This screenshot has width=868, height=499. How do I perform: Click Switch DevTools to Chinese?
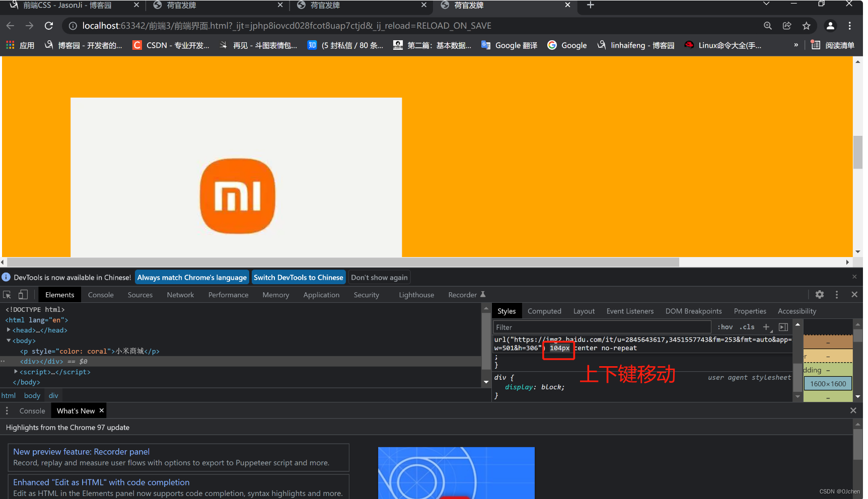(298, 278)
